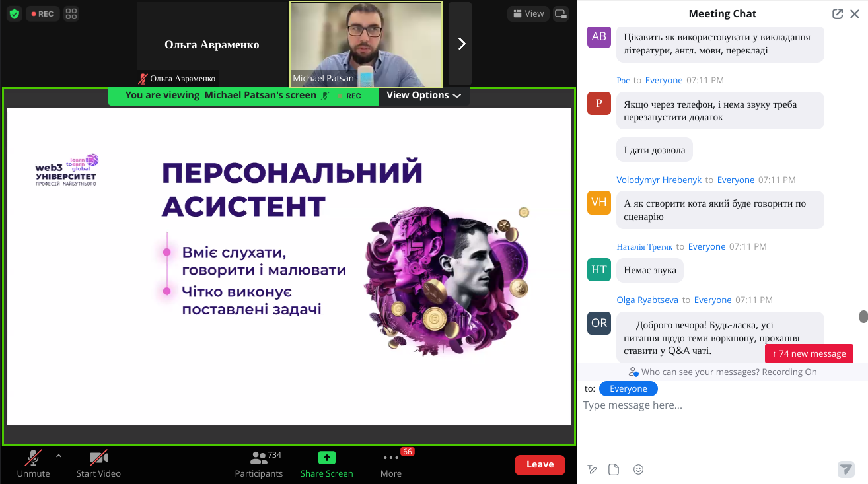Click the red Leave button
The width and height of the screenshot is (868, 484).
pyautogui.click(x=540, y=465)
